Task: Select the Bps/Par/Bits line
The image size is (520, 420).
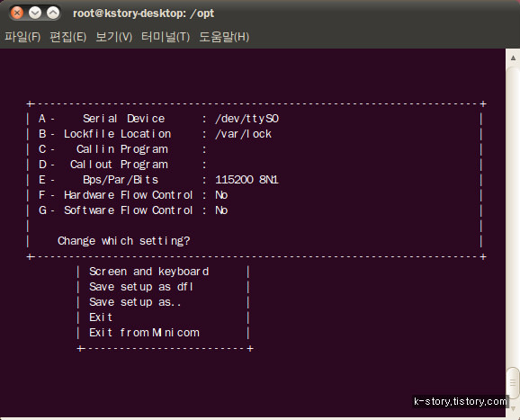Action: tap(158, 180)
